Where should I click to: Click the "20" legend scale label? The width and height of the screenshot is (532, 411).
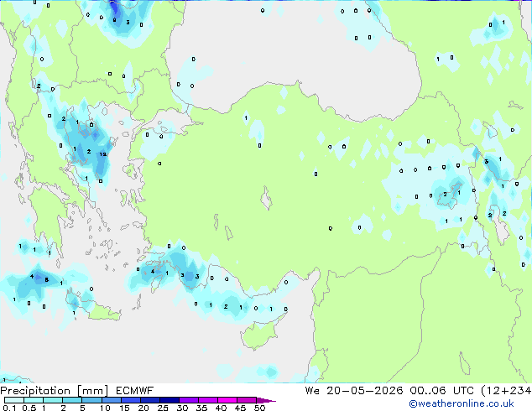pyautogui.click(x=143, y=408)
